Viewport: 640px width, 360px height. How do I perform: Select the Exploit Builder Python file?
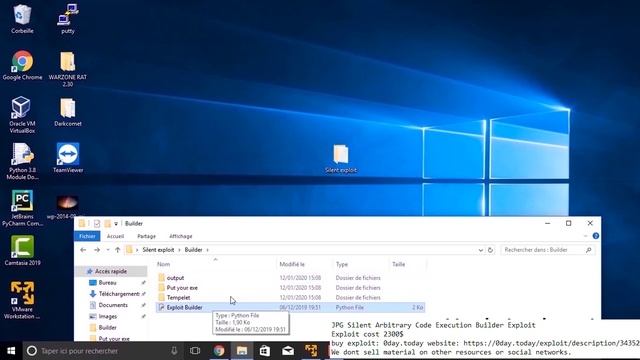click(x=290, y=307)
